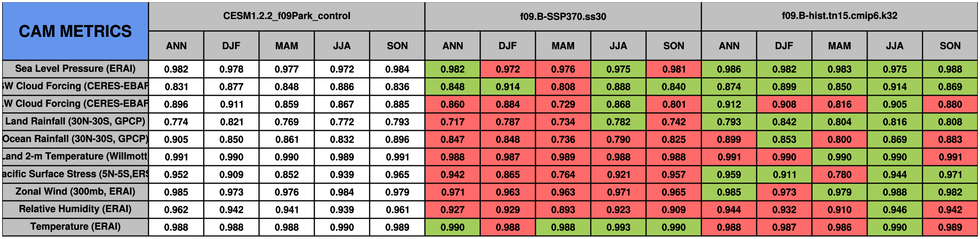Click the CAM METRICS title cell
This screenshot has height=239, width=980.
(x=75, y=31)
